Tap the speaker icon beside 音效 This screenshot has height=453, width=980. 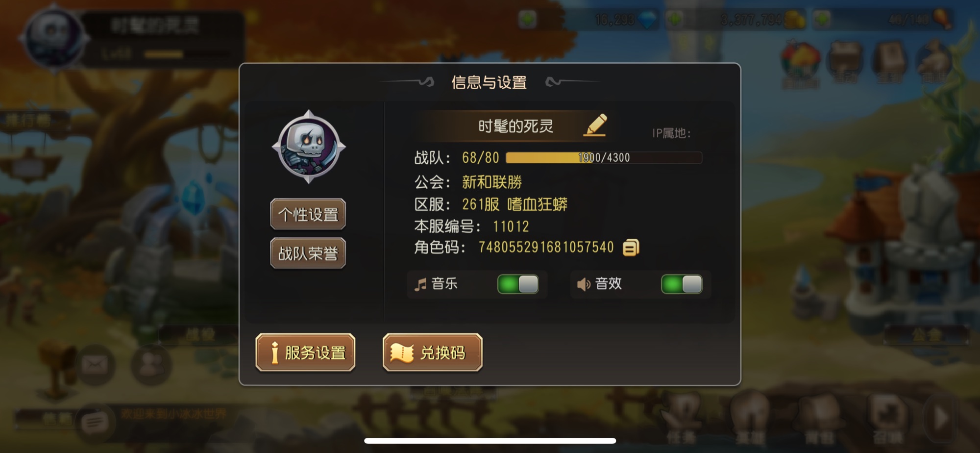(583, 284)
